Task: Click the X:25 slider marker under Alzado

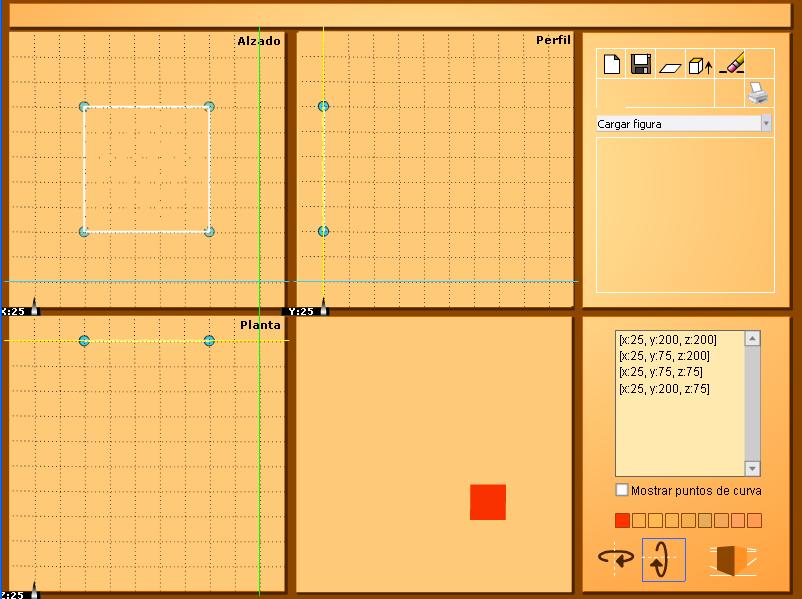Action: pos(34,307)
